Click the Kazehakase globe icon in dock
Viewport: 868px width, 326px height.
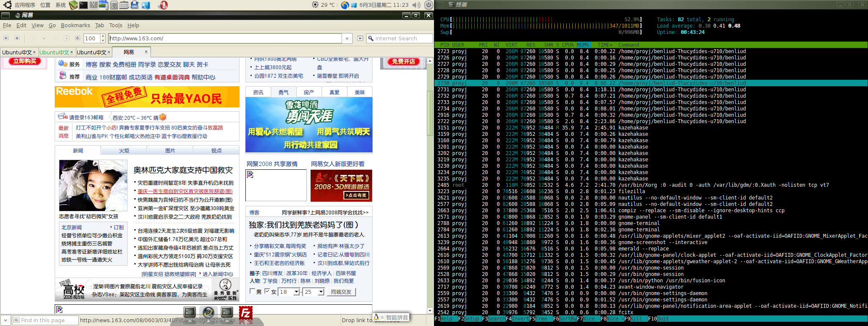[208, 313]
